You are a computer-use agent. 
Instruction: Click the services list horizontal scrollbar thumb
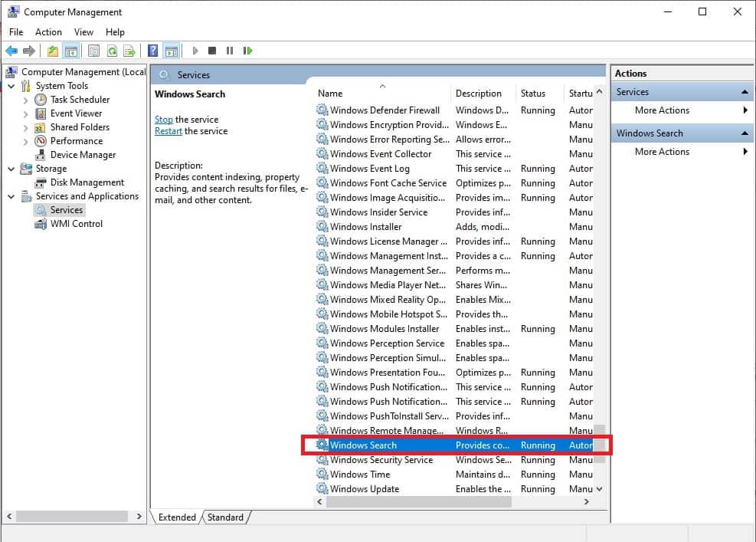(x=418, y=502)
